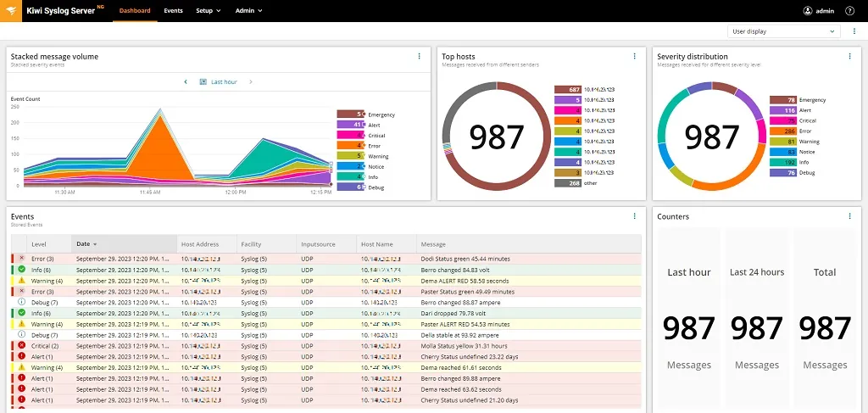
Task: Select the Dashboard tab
Action: coord(135,10)
